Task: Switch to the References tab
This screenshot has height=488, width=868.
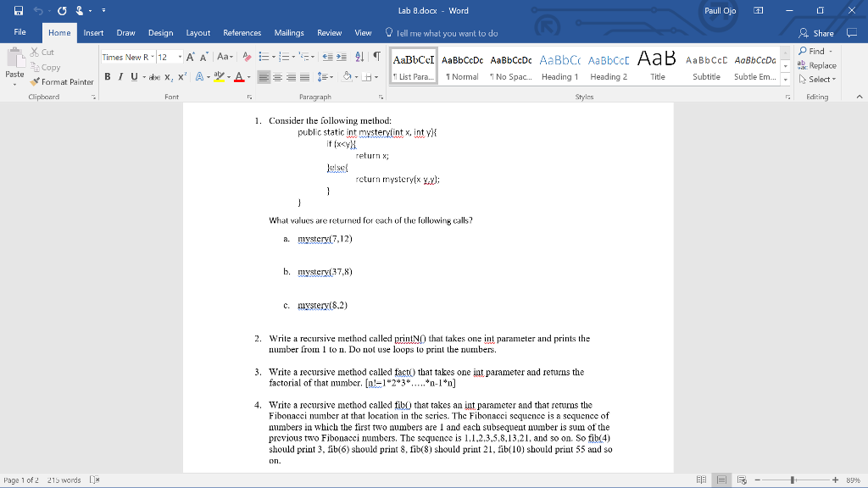Action: pos(242,33)
